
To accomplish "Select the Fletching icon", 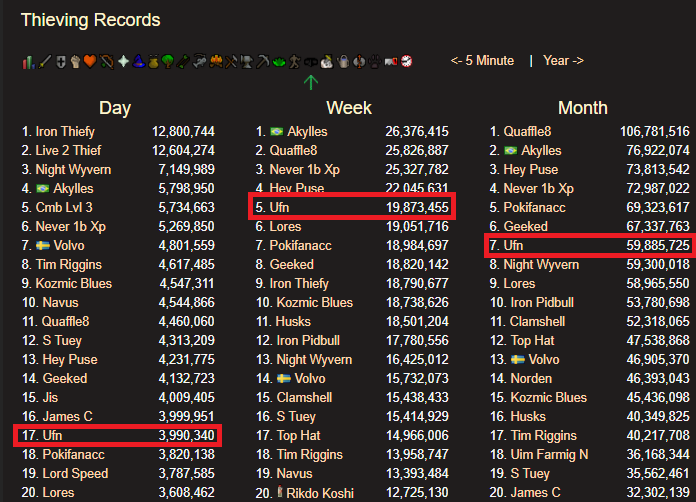I will [x=183, y=61].
